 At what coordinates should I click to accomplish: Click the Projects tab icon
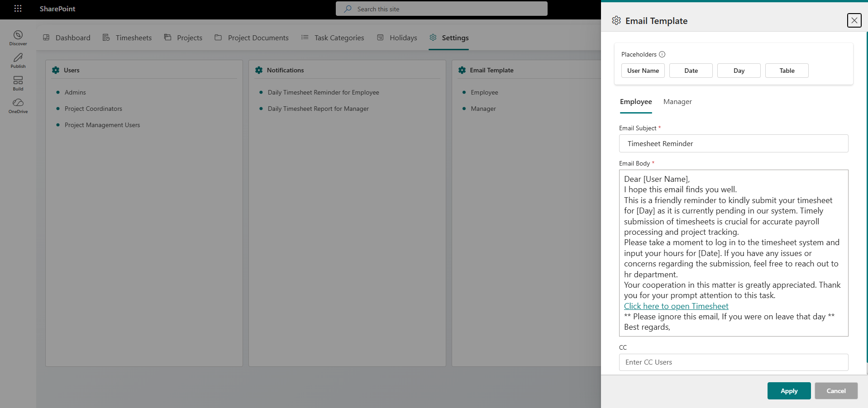[x=168, y=38]
